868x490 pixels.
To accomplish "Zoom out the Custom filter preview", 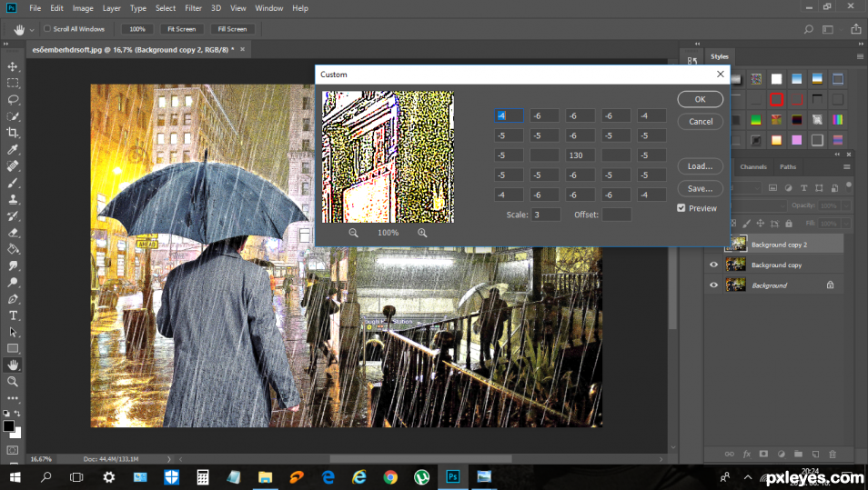I will click(x=353, y=233).
